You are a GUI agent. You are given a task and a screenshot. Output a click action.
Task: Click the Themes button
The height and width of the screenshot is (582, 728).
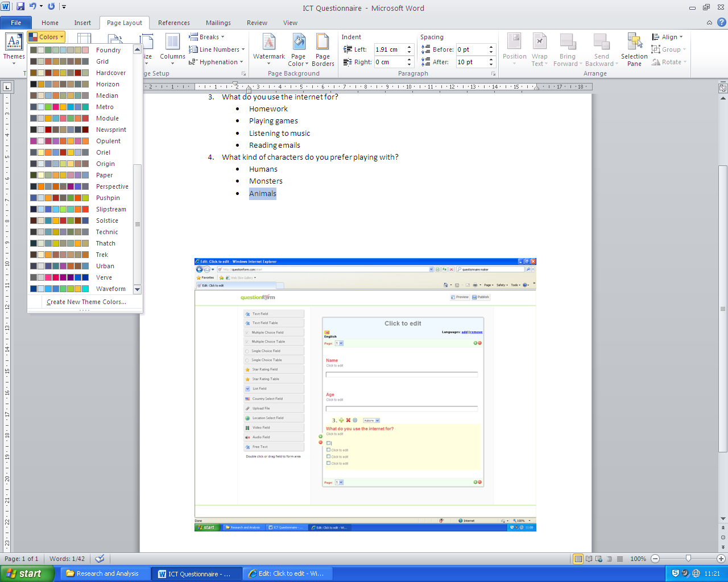pos(14,49)
